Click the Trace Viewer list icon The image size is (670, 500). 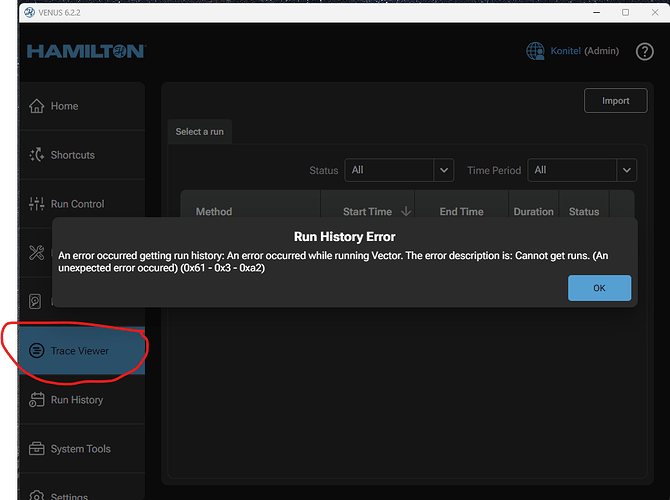tap(36, 351)
